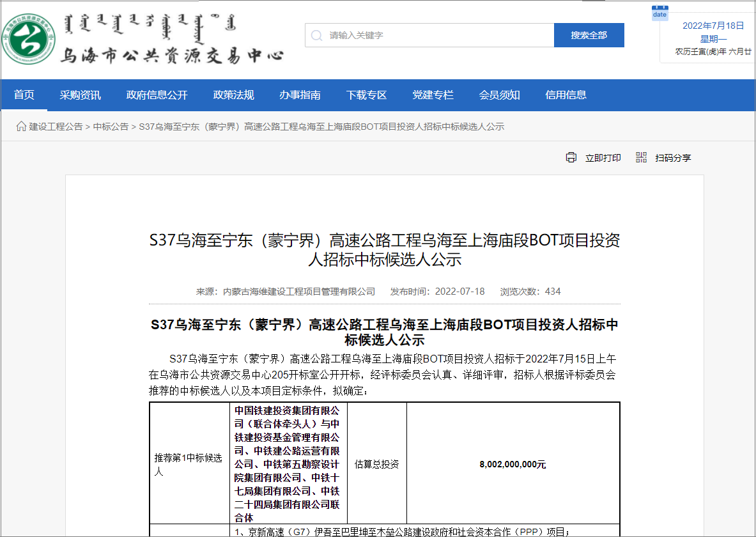Go to the 首页 nav tab
Viewport: 756px width, 537px height.
(24, 95)
